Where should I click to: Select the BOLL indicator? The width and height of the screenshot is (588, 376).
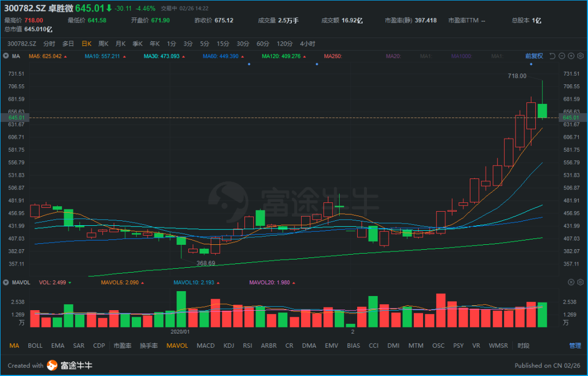(35, 346)
